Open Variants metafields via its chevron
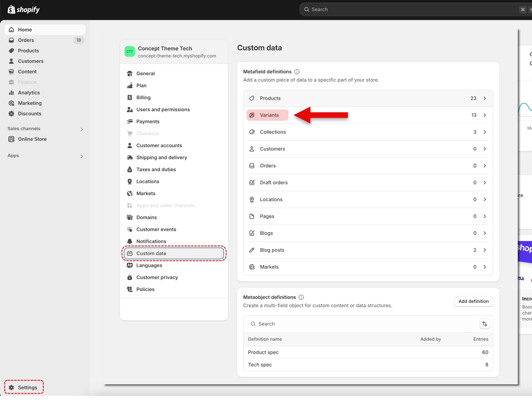The width and height of the screenshot is (532, 400). click(485, 115)
